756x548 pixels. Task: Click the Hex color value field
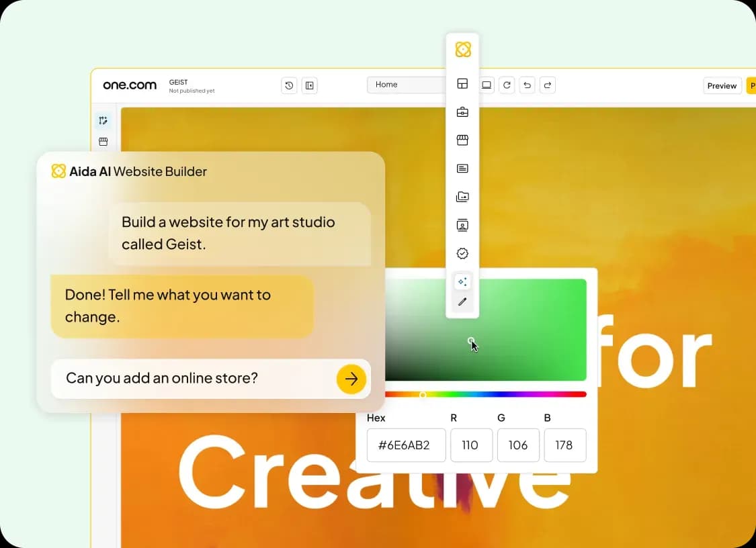(x=406, y=445)
